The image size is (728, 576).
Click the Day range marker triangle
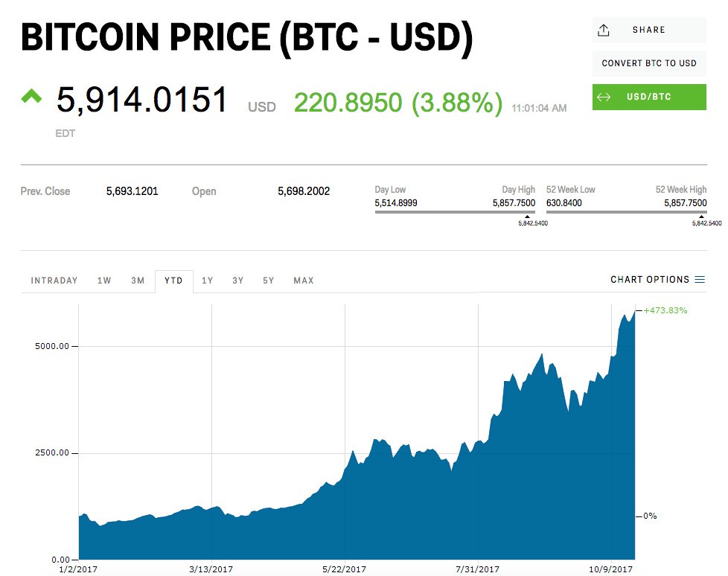tap(527, 217)
